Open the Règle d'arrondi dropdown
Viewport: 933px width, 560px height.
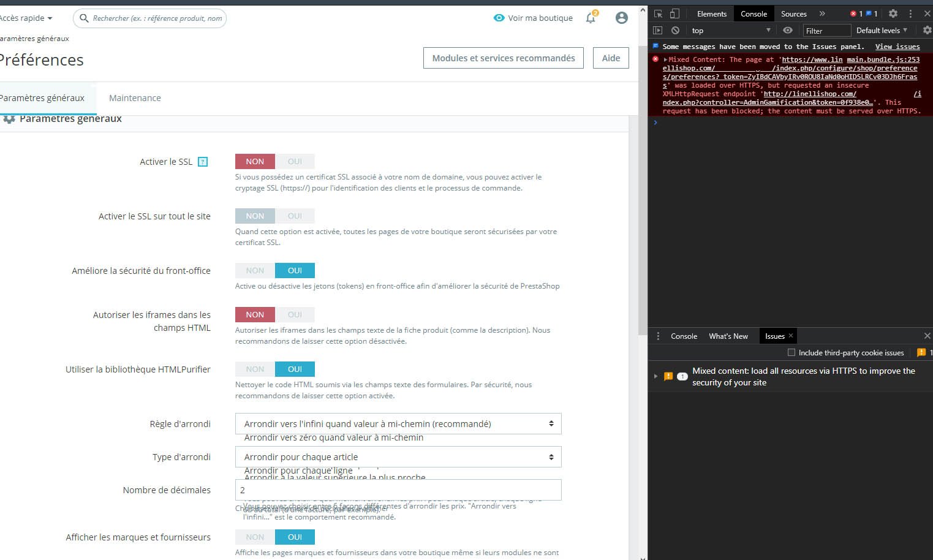[x=398, y=424]
